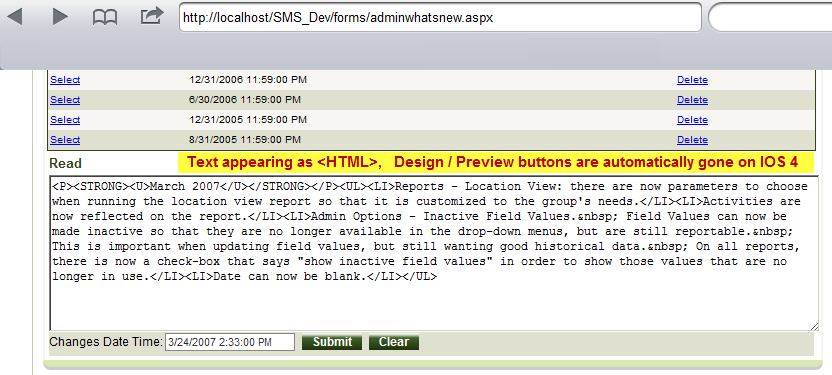
Task: Click the Changes Date Time label
Action: coord(106,342)
